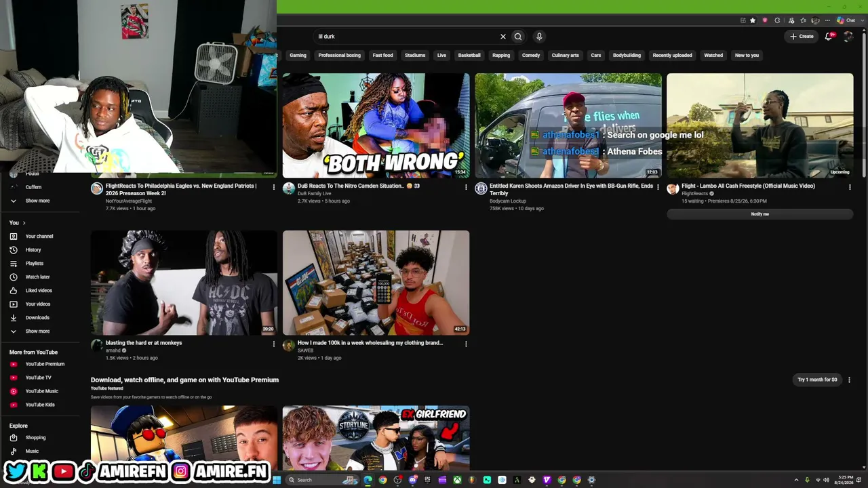Image resolution: width=868 pixels, height=488 pixels.
Task: Click the Windows taskbar Search box
Action: (x=321, y=480)
